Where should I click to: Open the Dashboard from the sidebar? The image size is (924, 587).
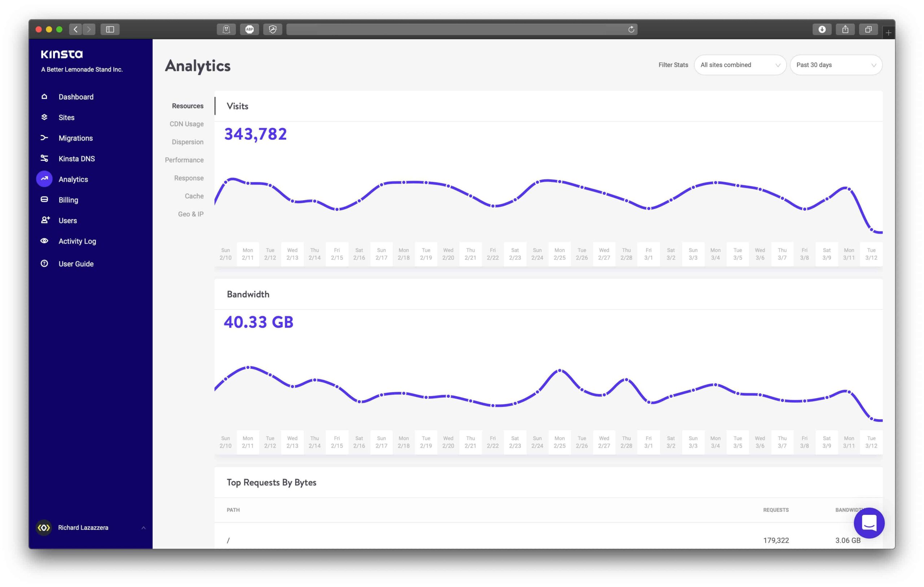point(44,97)
